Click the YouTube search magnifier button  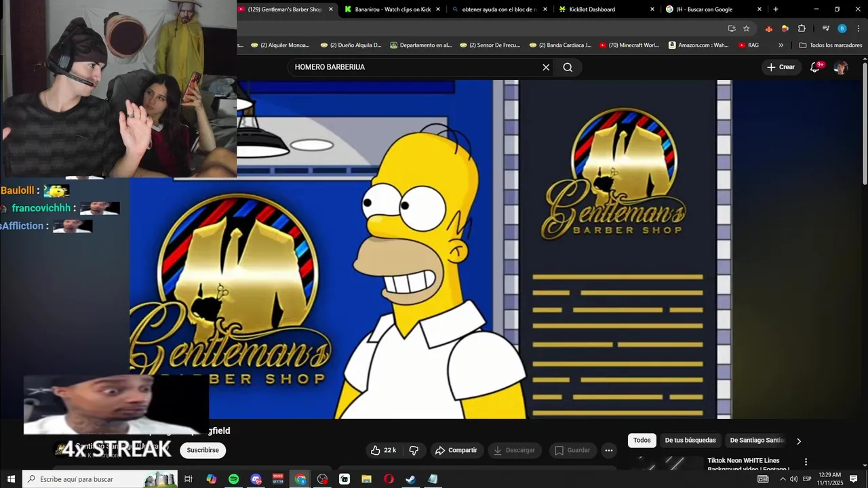tap(568, 67)
